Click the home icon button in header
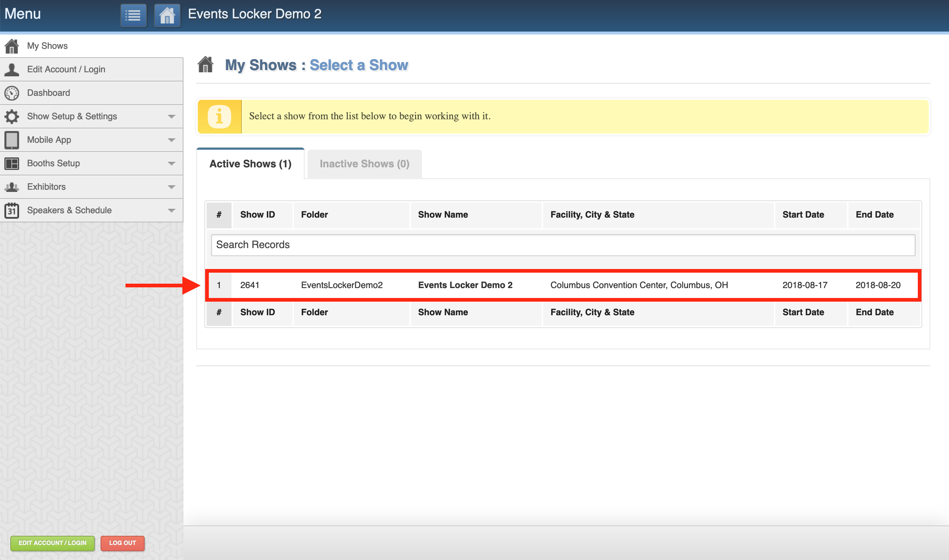 pos(167,15)
